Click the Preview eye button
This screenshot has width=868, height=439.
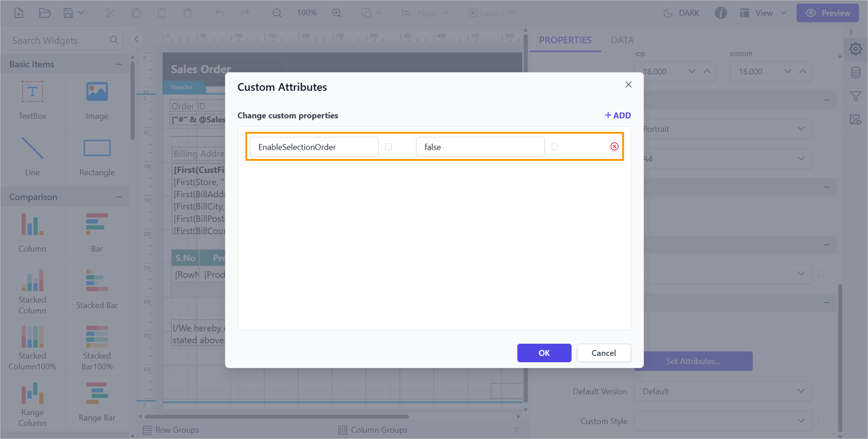tap(827, 13)
